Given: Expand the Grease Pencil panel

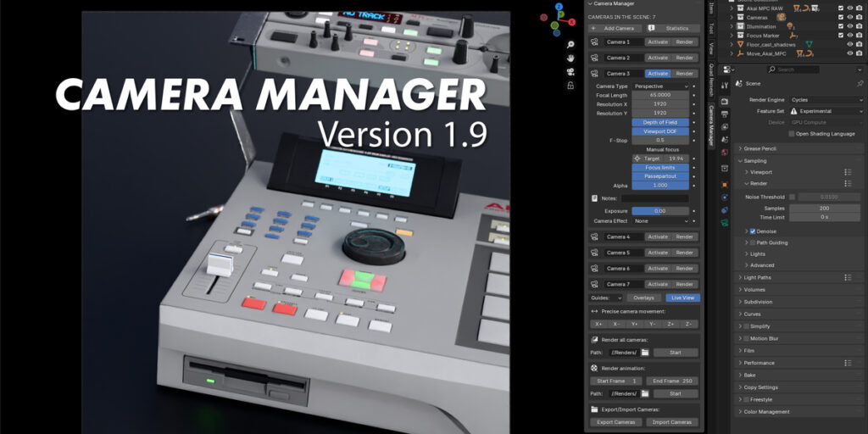Looking at the screenshot, I should pos(798,149).
